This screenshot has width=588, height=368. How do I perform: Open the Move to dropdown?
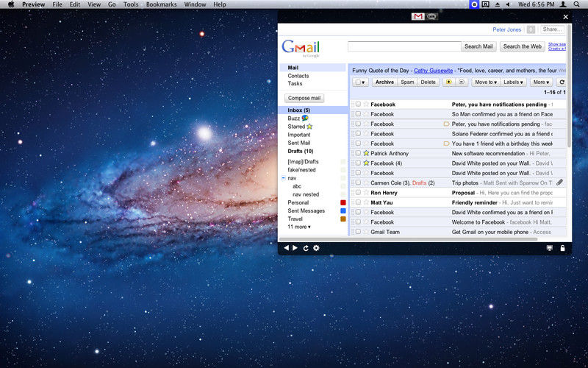[x=486, y=82]
